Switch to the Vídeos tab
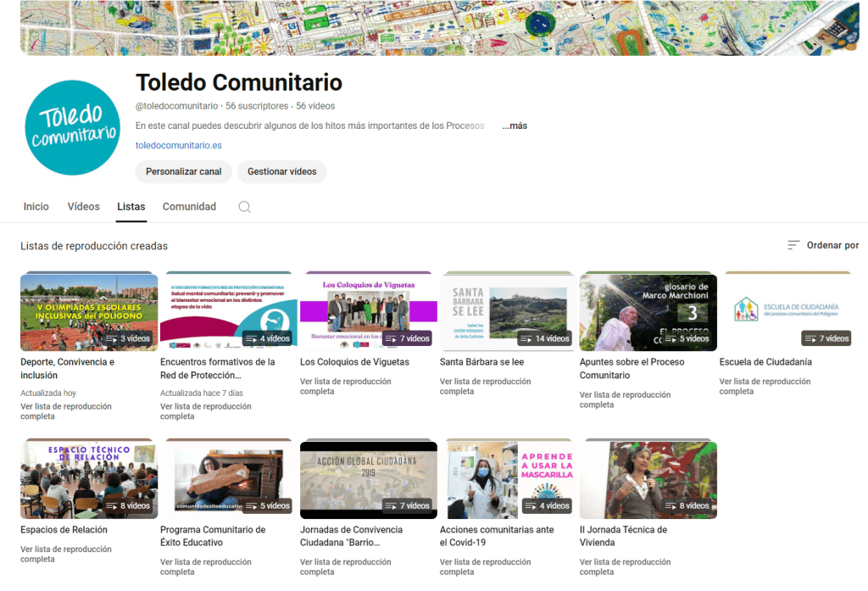868x591 pixels. pos(84,207)
